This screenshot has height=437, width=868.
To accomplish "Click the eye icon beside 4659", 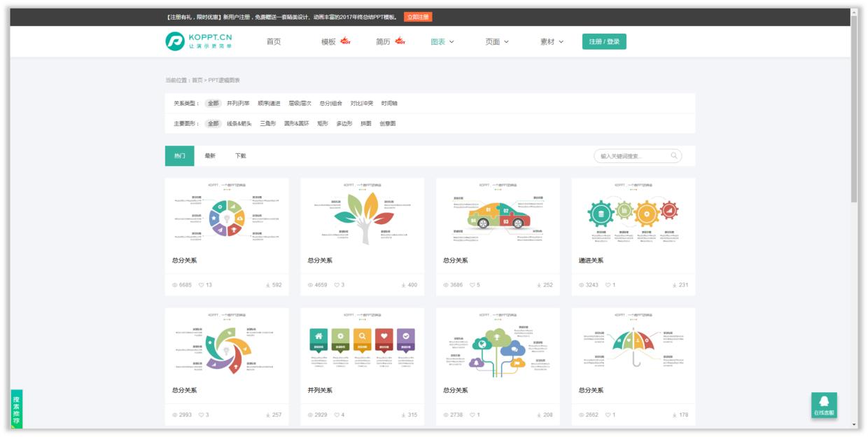I will point(310,285).
